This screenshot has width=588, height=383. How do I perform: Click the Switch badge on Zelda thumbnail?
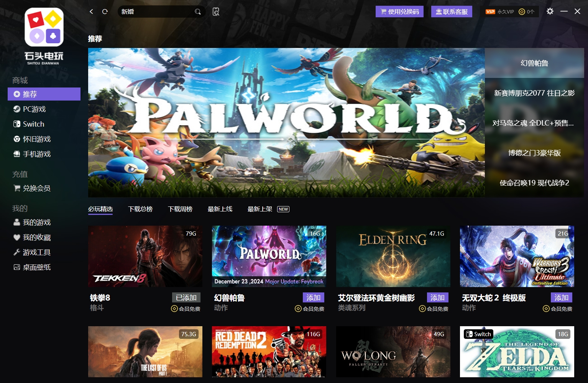(478, 334)
